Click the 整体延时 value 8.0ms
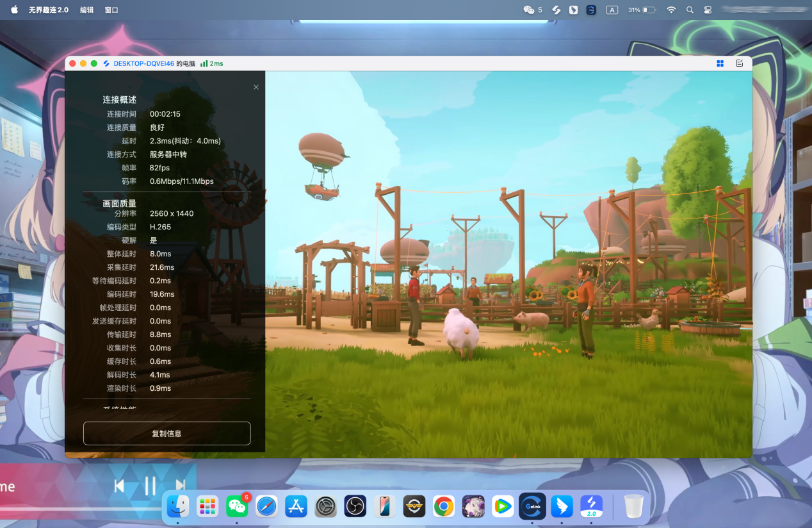Image resolution: width=812 pixels, height=528 pixels. point(160,254)
